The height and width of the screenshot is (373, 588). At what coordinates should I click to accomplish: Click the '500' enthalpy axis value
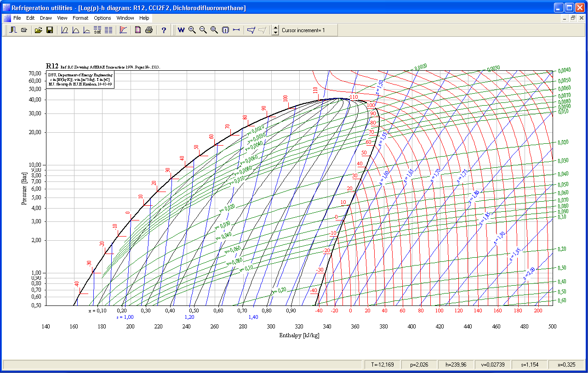(x=552, y=327)
